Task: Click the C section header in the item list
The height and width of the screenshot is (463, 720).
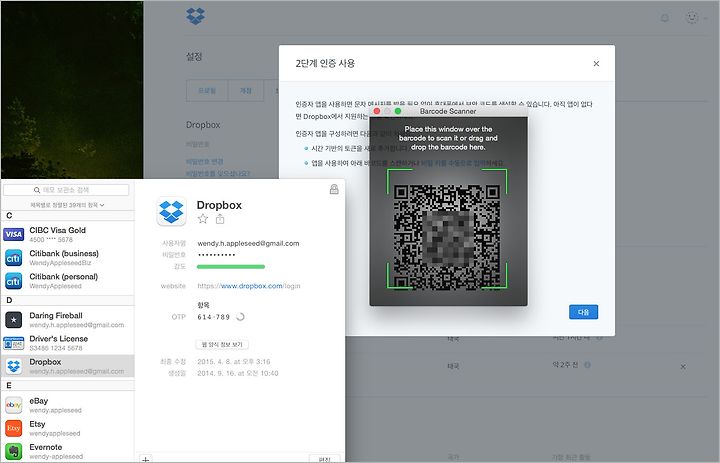Action: [68, 215]
